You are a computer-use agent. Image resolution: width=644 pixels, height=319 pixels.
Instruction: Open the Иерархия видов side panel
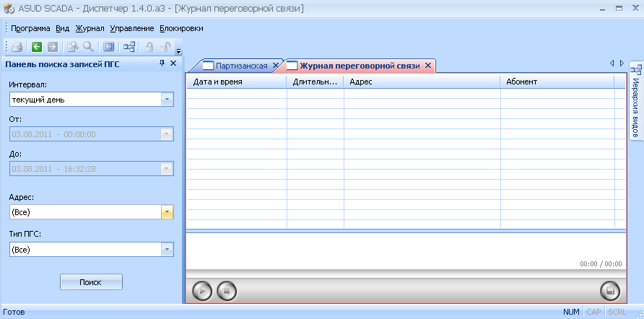click(x=636, y=101)
